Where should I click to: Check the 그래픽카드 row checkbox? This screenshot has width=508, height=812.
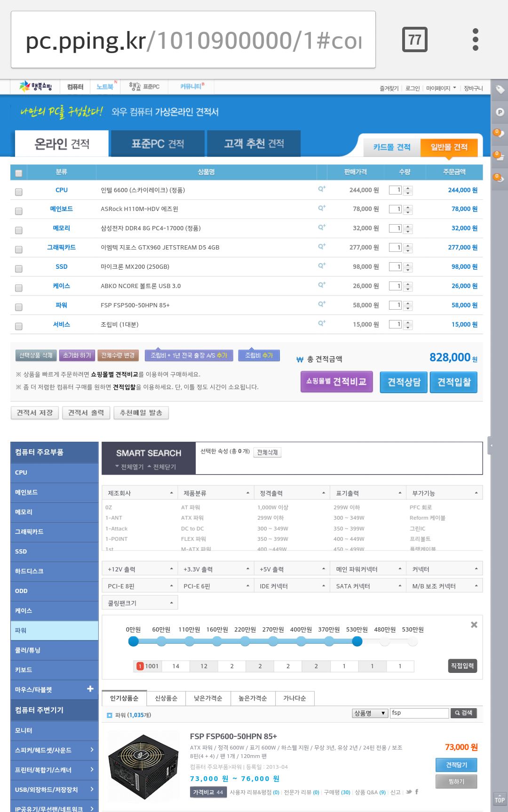tap(19, 250)
